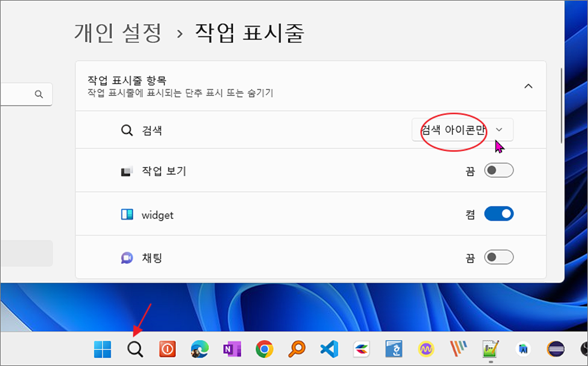
Task: Open taskbar Search magnifier icon
Action: tap(135, 350)
